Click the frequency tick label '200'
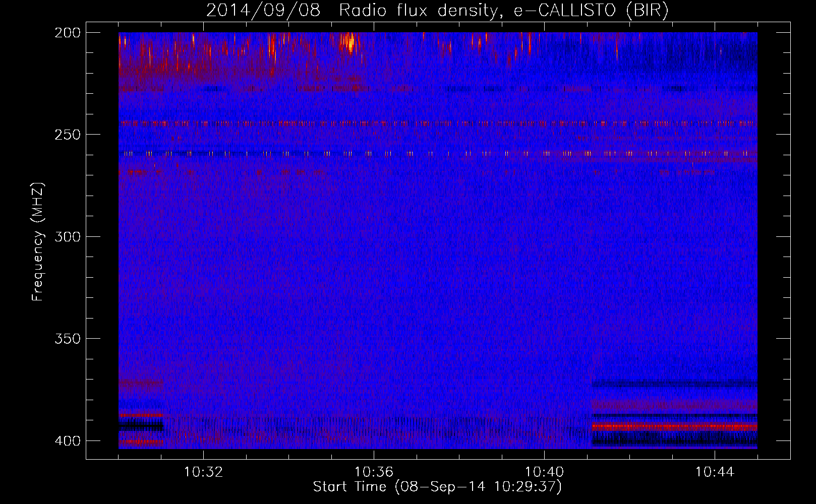 (67, 33)
